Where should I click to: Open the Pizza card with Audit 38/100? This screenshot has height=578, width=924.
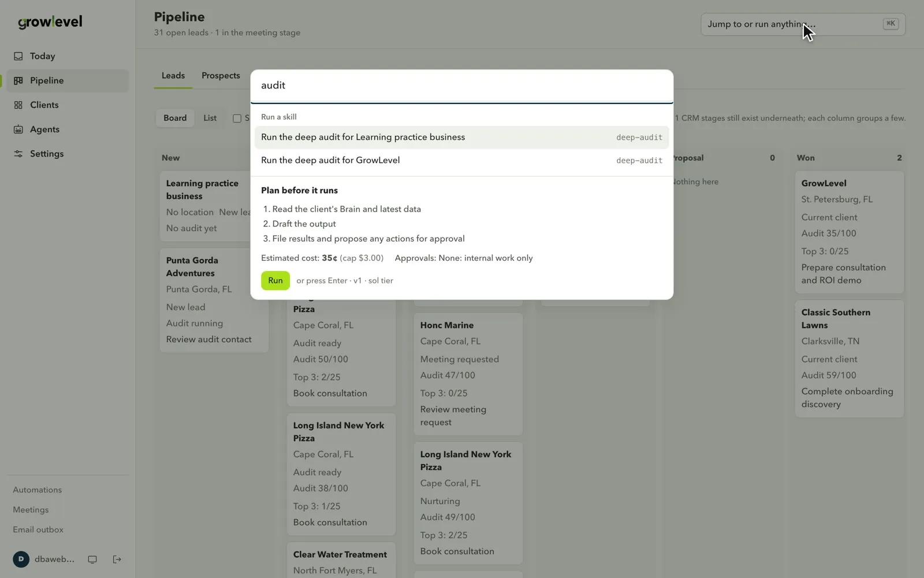(x=341, y=474)
